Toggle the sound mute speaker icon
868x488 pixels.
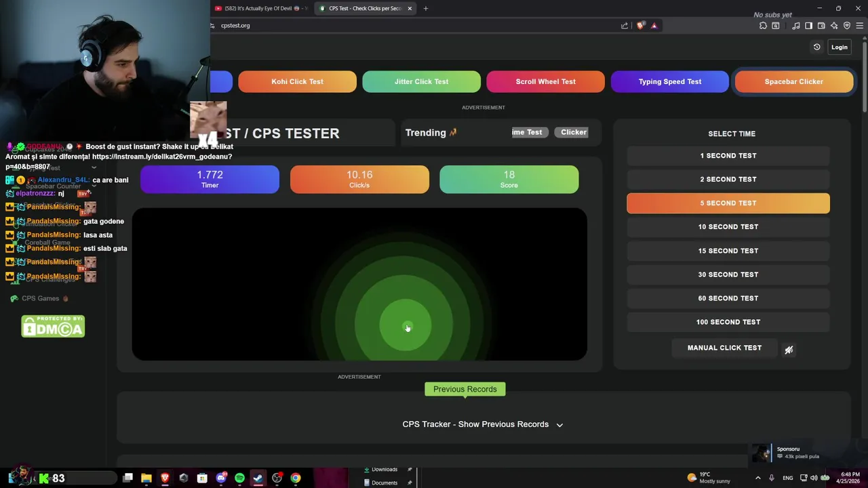[x=789, y=350]
